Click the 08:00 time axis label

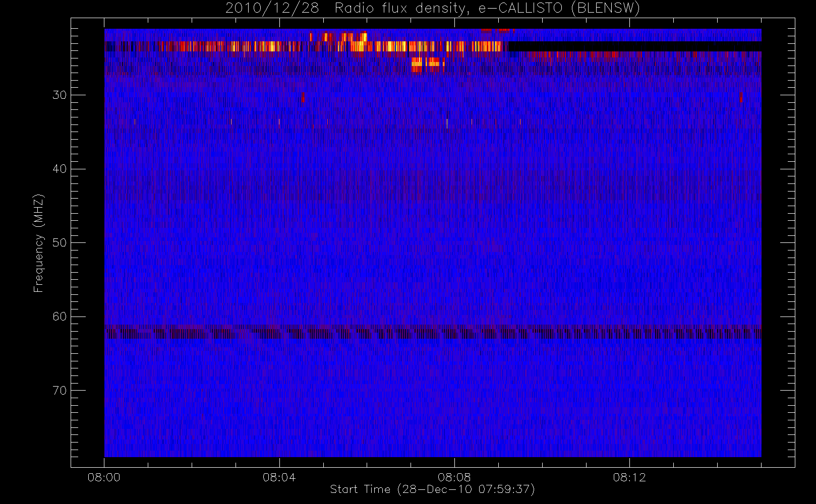point(104,477)
